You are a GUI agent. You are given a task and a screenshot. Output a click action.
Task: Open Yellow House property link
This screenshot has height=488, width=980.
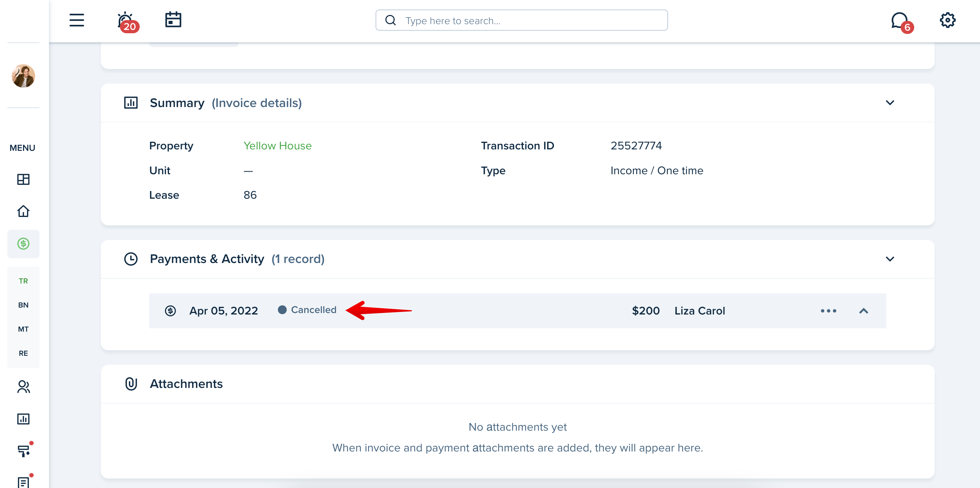[277, 146]
